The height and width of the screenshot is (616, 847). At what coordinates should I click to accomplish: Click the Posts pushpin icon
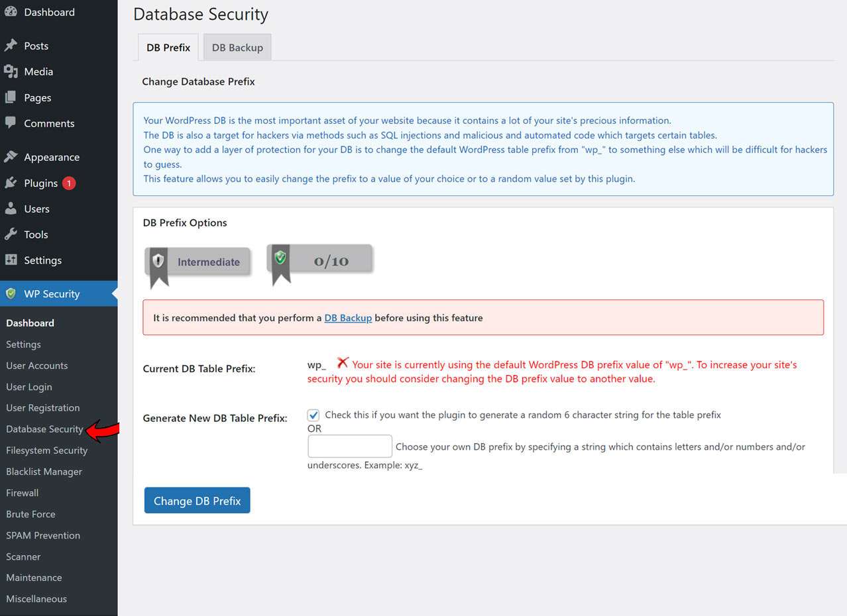coord(11,46)
